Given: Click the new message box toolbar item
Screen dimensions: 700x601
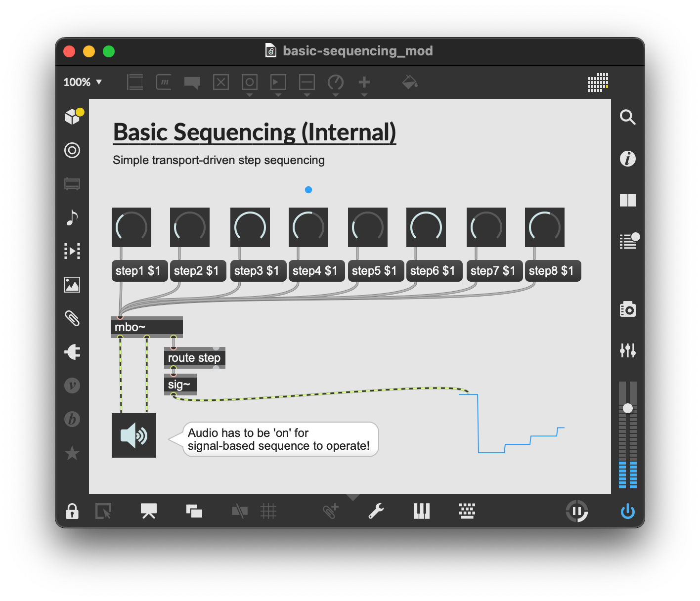Looking at the screenshot, I should (x=164, y=82).
